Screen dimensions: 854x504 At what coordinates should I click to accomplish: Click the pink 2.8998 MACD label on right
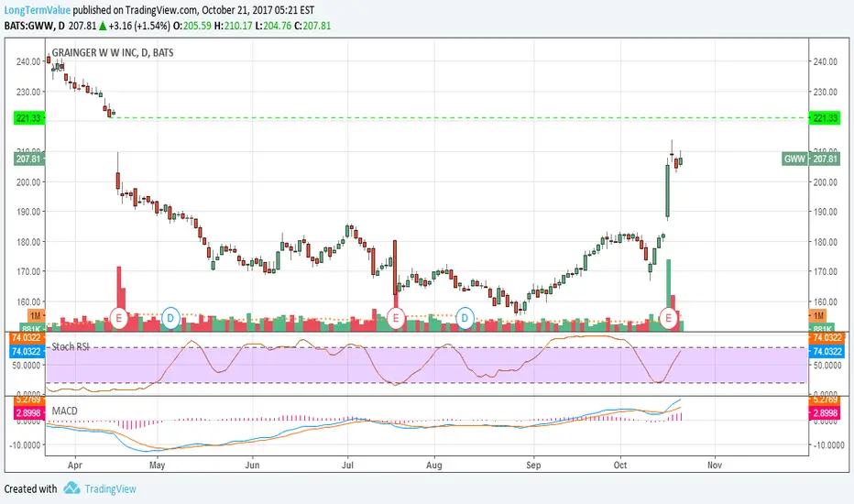pyautogui.click(x=825, y=413)
